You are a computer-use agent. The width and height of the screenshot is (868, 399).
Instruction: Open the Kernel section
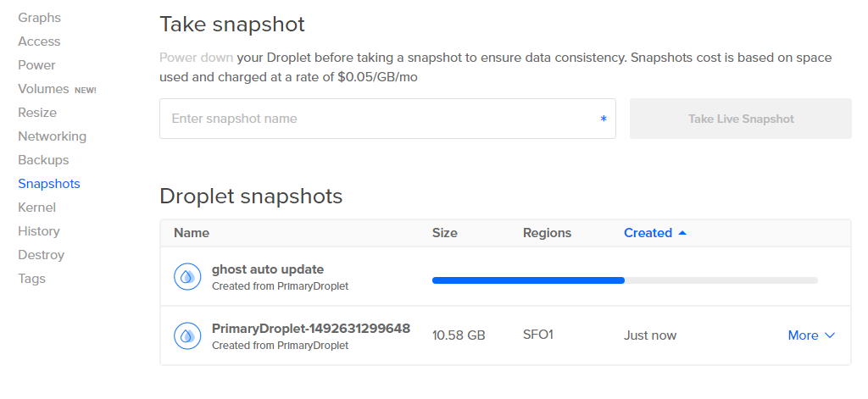[36, 208]
